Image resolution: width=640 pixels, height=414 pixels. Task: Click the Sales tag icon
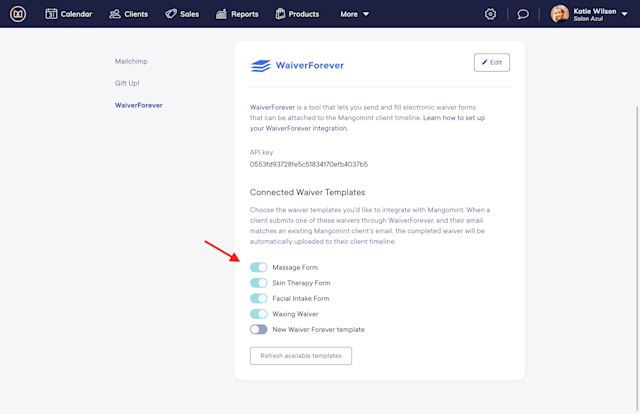[171, 14]
